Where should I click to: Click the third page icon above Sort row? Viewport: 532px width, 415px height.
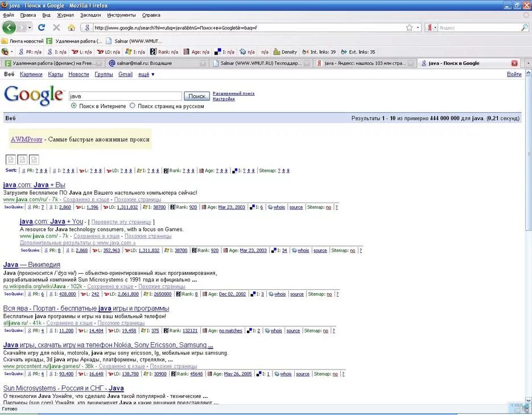[34, 159]
